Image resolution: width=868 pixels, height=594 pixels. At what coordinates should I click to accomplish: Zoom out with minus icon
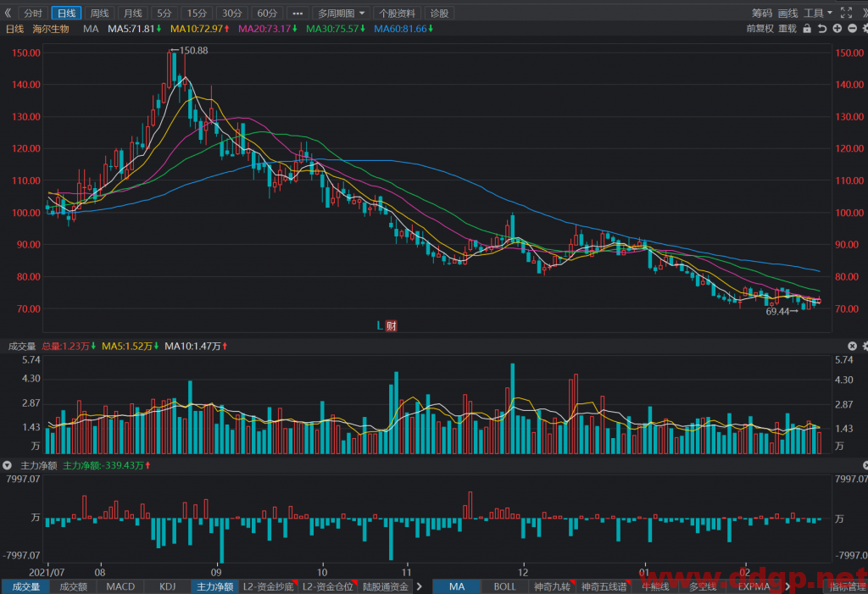pos(853,28)
